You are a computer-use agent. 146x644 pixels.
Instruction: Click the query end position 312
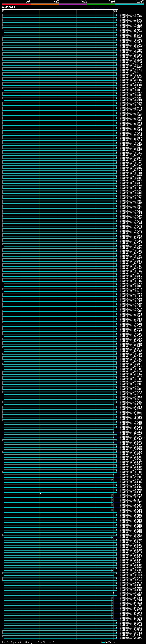click(115, 11)
